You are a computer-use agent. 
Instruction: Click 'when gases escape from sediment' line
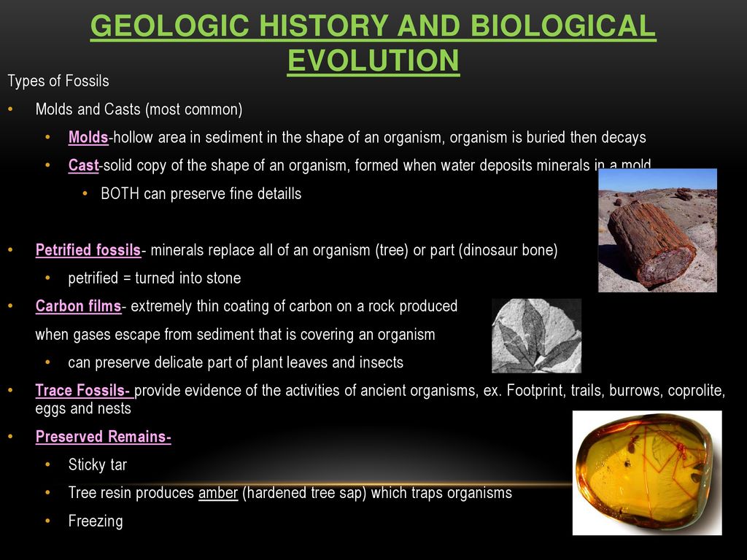[x=235, y=334]
